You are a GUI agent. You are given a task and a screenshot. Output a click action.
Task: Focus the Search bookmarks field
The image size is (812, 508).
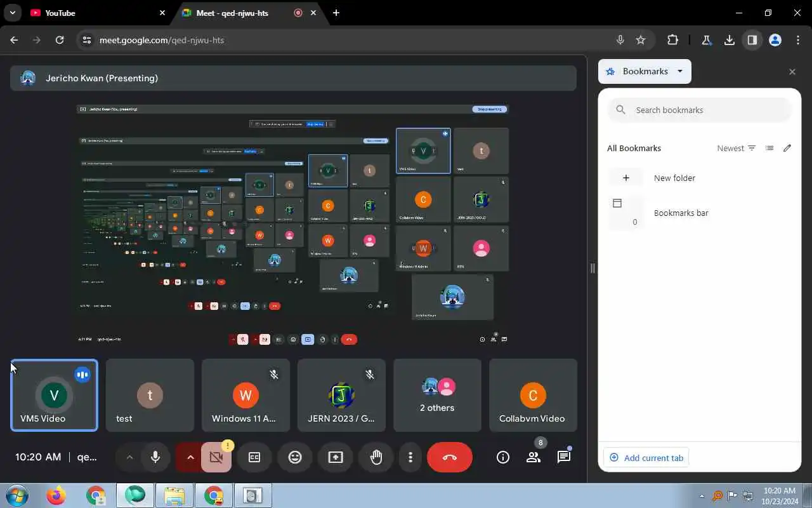tap(700, 110)
